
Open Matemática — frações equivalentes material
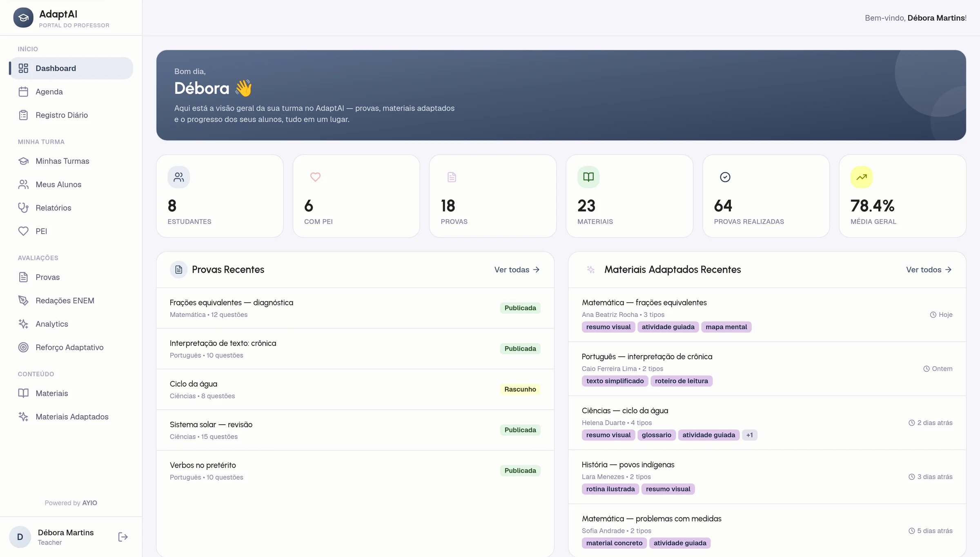(767, 315)
